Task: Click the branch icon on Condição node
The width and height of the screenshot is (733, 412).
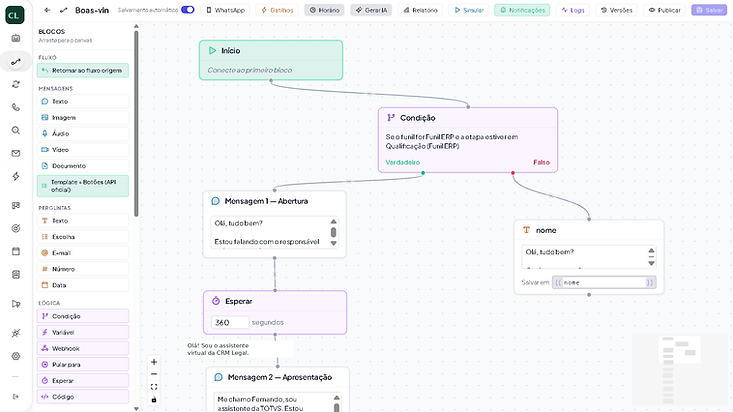Action: 391,118
